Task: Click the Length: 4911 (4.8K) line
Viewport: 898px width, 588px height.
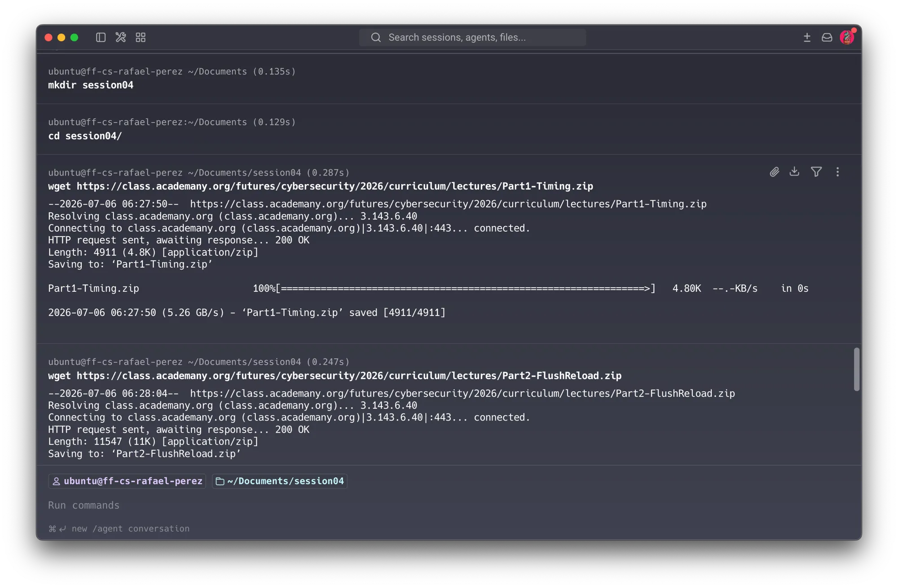Action: (x=153, y=252)
